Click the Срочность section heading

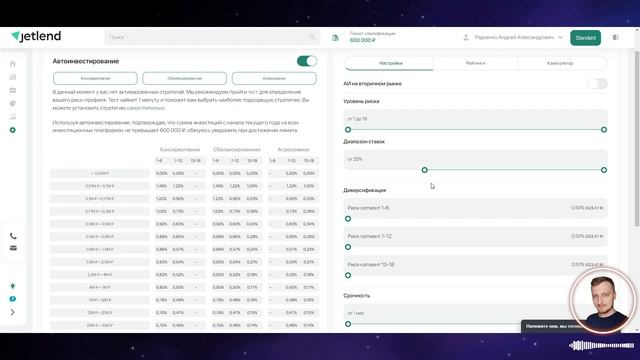tap(357, 296)
